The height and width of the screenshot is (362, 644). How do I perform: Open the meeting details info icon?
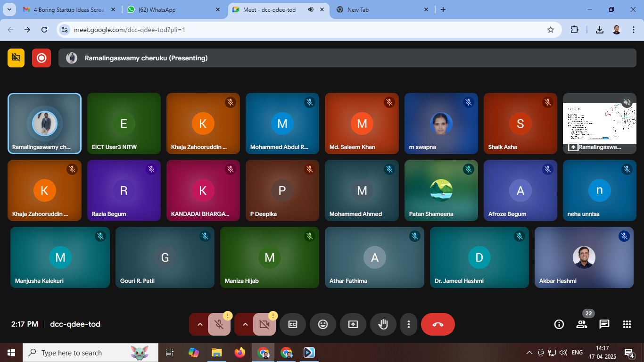click(559, 324)
